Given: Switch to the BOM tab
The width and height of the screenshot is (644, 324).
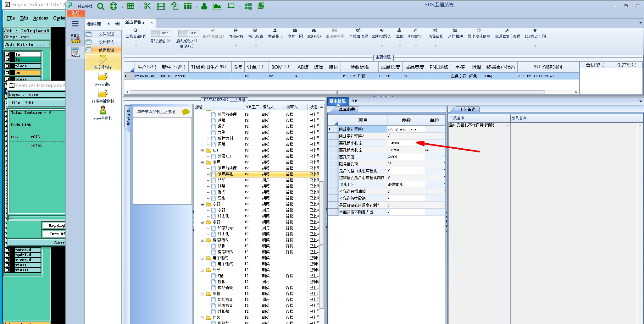Looking at the screenshot, I should 354,101.
